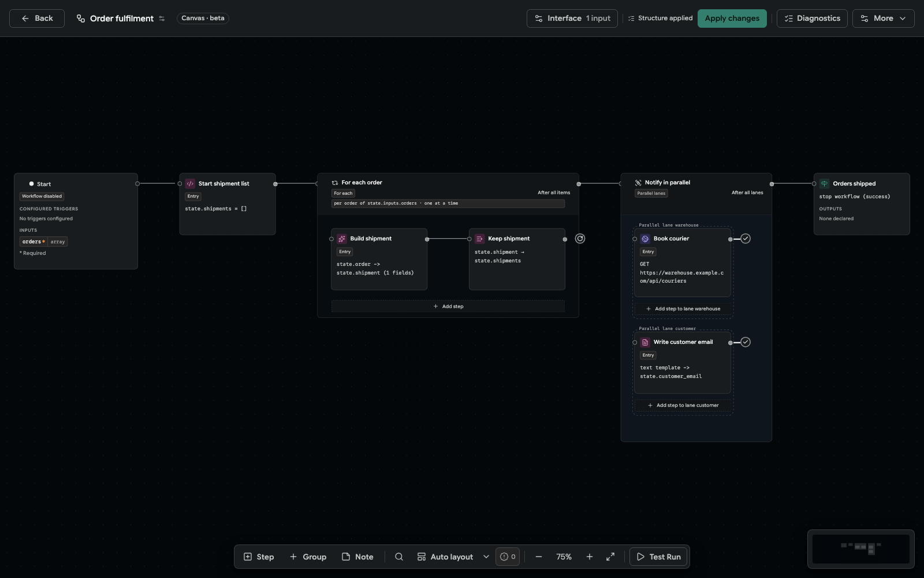Open the Diagnostics panel

tap(812, 18)
